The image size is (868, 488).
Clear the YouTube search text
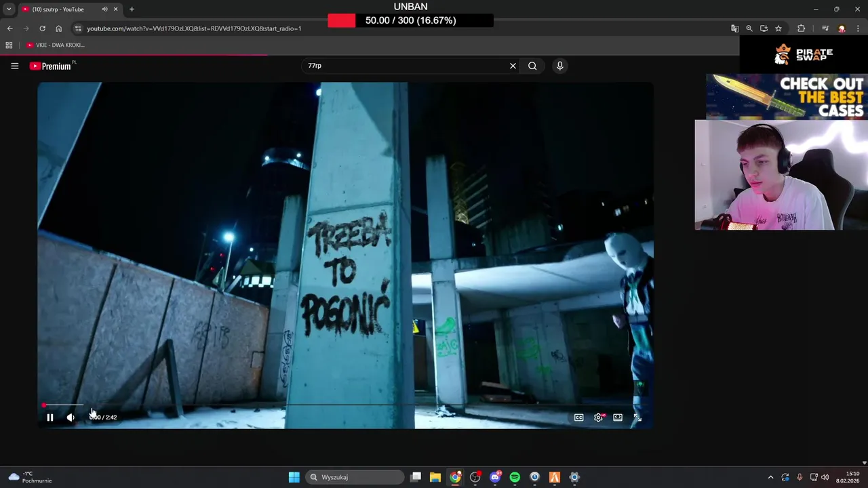tap(513, 66)
